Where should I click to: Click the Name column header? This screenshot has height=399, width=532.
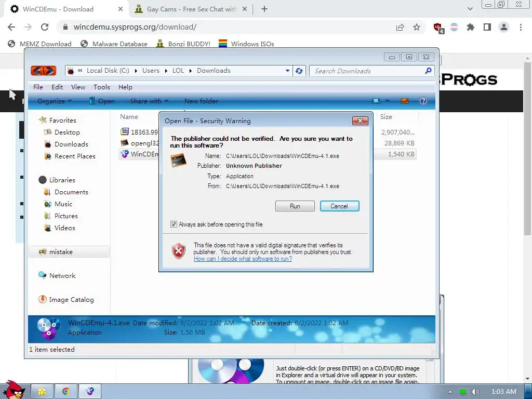(129, 117)
